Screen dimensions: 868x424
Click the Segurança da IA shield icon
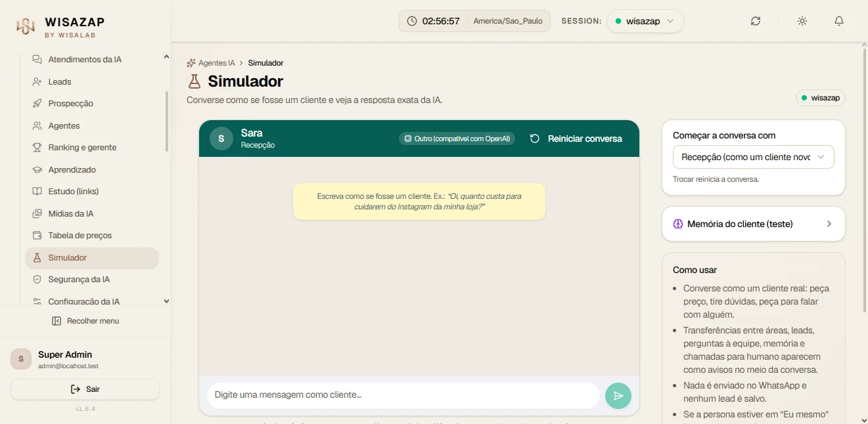pyautogui.click(x=37, y=280)
